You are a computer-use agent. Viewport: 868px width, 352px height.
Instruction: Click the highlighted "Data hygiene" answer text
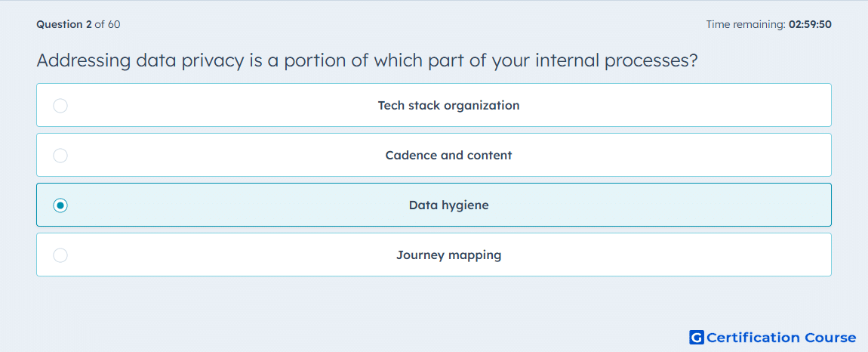(x=448, y=205)
